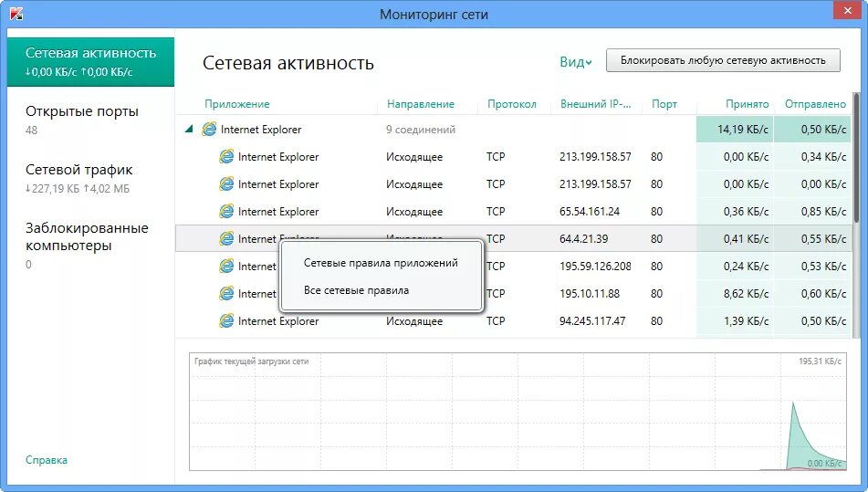The width and height of the screenshot is (868, 492).
Task: Click the IE icon in the 94.245.117.47 row
Action: pos(225,321)
